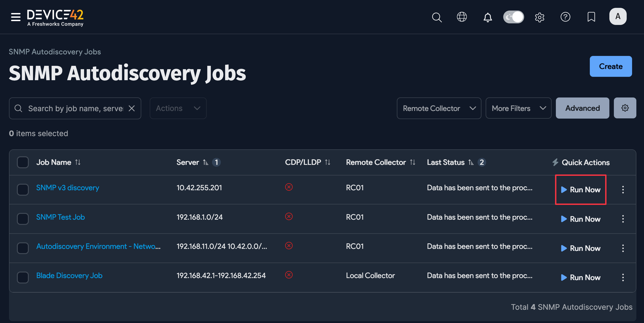The width and height of the screenshot is (644, 323).
Task: Open global search with the magnifier icon
Action: [x=437, y=17]
